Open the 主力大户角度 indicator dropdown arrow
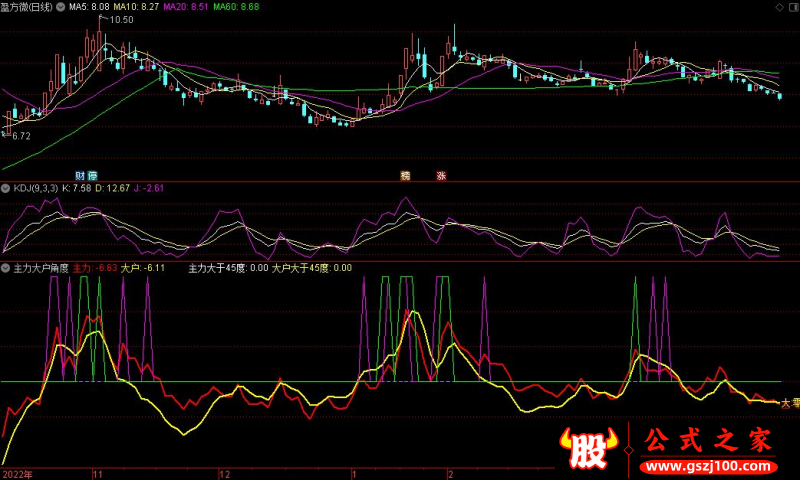Image resolution: width=800 pixels, height=480 pixels. [7, 268]
